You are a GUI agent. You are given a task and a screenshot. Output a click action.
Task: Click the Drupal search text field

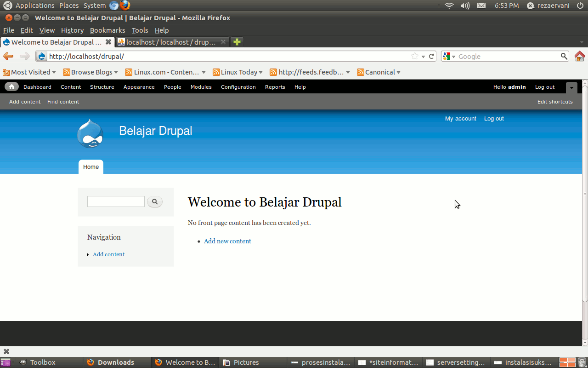point(116,201)
